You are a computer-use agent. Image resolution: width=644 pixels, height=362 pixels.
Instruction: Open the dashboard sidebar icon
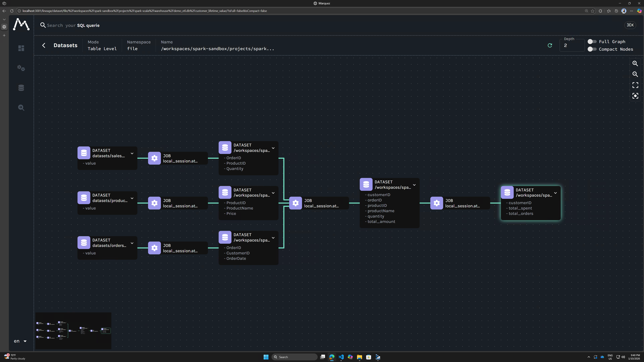coord(21,48)
